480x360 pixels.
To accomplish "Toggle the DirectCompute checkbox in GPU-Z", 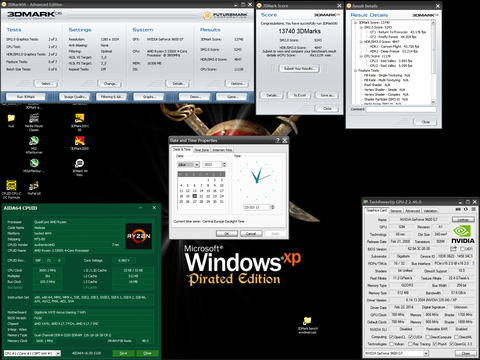I will (x=428, y=337).
